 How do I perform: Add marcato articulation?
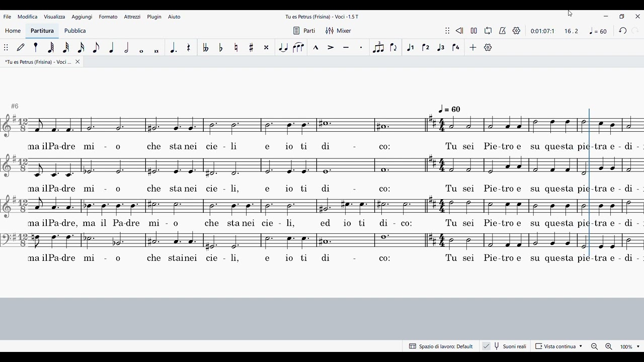point(315,47)
